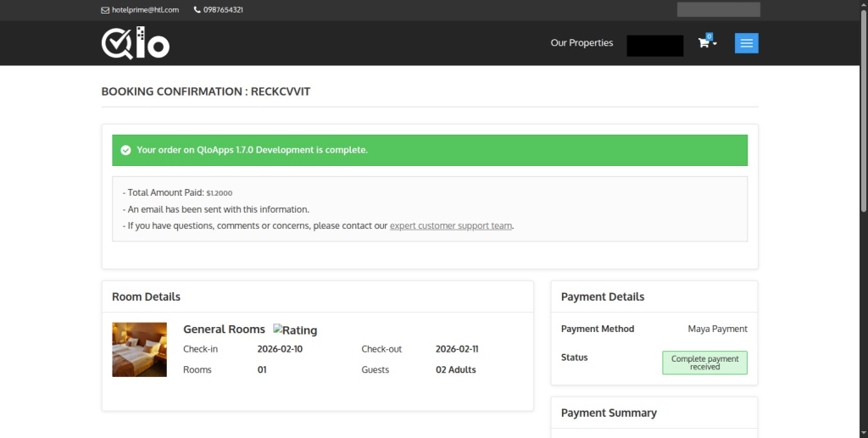The width and height of the screenshot is (868, 438).
Task: Click the vertical page scrollbar
Action: point(863,110)
